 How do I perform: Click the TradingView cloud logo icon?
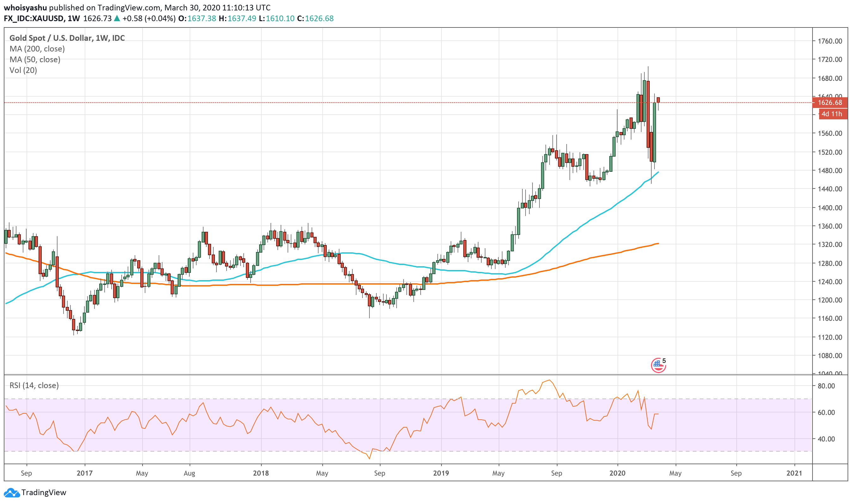coord(12,492)
